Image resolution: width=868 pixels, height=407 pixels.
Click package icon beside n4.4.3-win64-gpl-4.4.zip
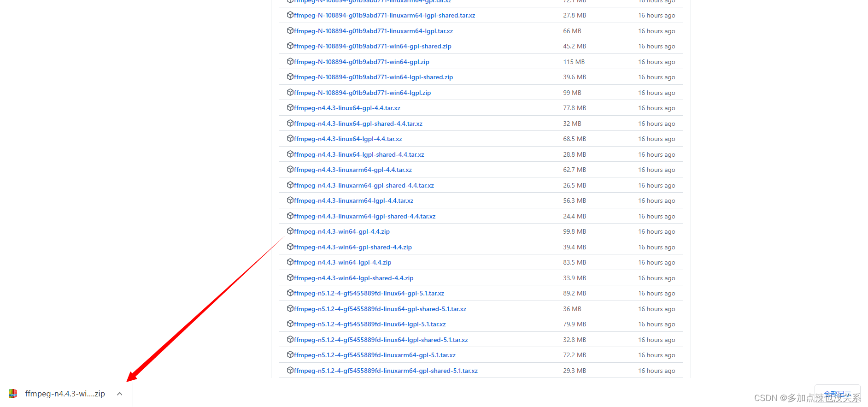click(x=290, y=231)
